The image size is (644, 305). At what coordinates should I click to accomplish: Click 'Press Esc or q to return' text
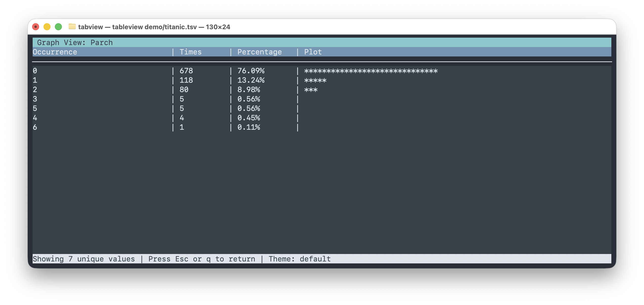[202, 259]
